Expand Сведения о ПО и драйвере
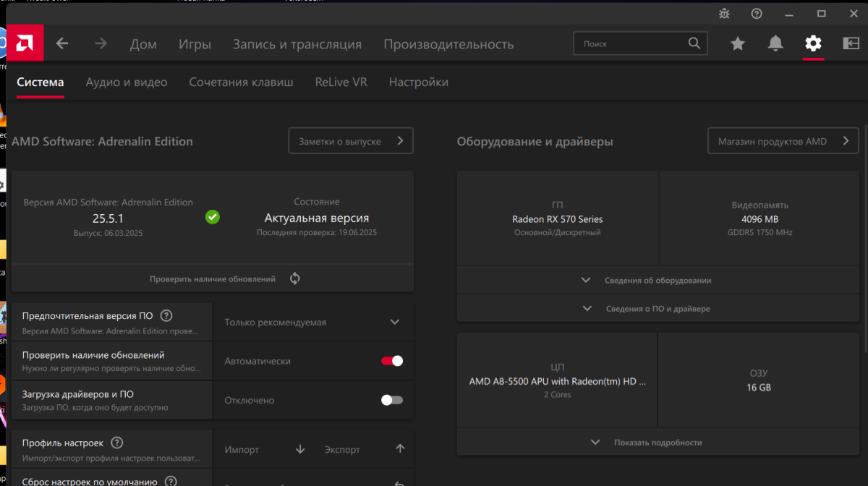Viewport: 868px width, 486px height. 658,308
